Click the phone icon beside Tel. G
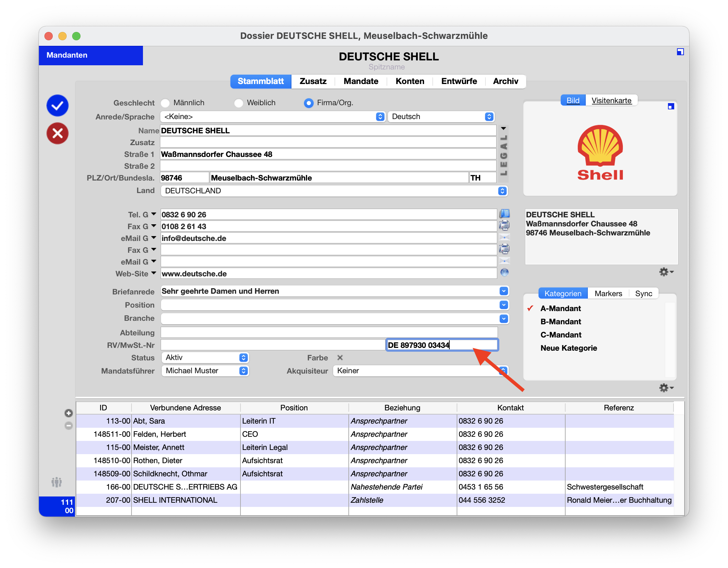This screenshot has height=568, width=728. point(505,214)
